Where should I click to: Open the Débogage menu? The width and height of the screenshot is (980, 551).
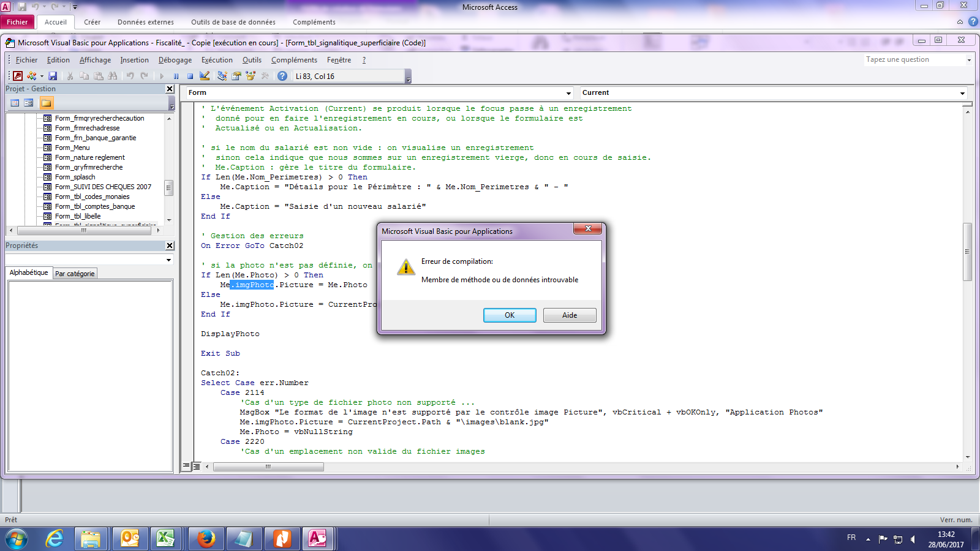[x=175, y=60]
